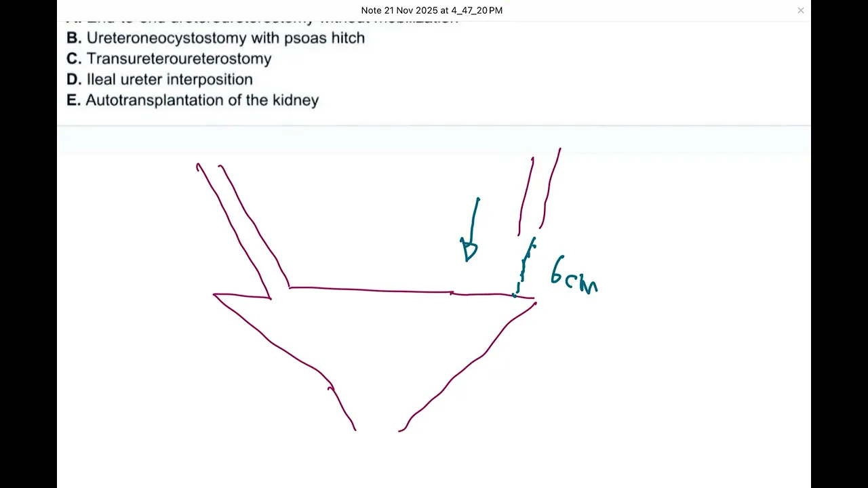Click the bold letter E answer label
Image resolution: width=868 pixels, height=488 pixels.
tap(73, 100)
